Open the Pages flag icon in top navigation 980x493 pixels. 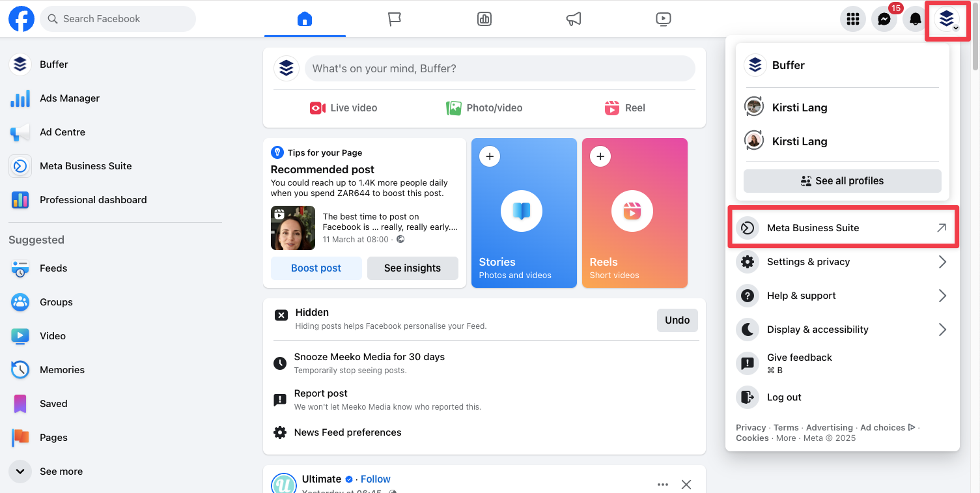395,19
